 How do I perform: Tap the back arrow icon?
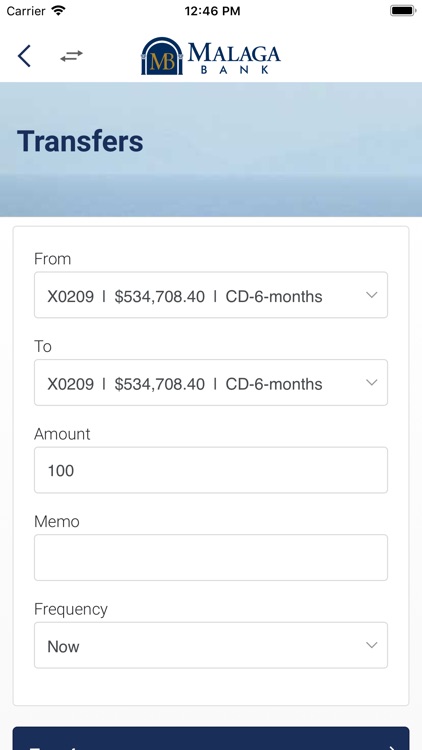click(x=24, y=56)
